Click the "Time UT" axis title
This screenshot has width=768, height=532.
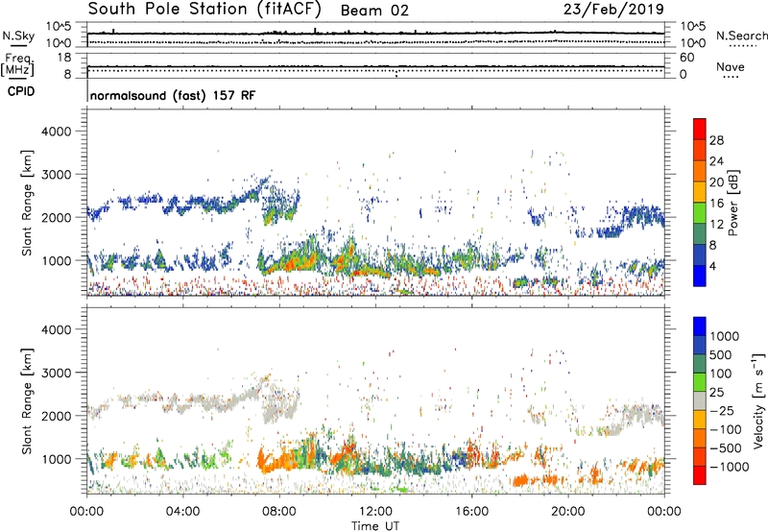point(375,526)
